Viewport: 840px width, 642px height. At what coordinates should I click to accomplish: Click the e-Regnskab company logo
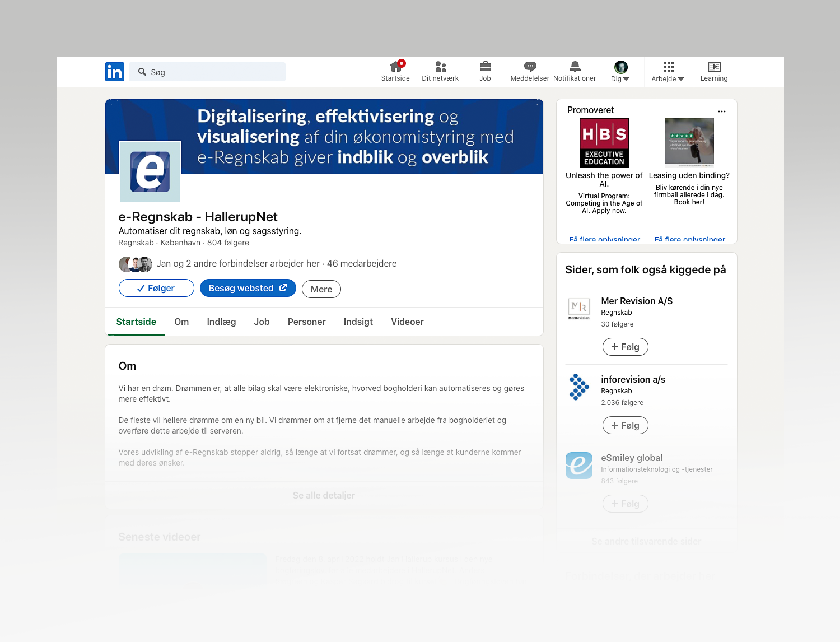coord(150,172)
